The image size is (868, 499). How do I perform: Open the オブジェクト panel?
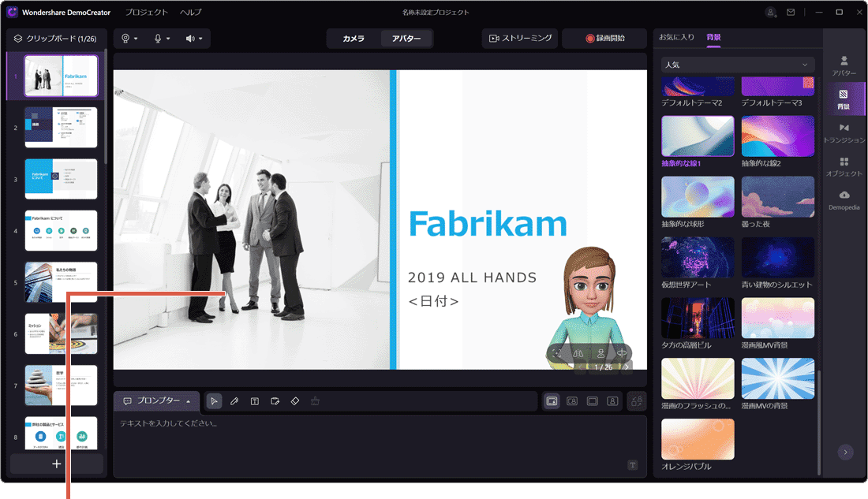click(845, 168)
